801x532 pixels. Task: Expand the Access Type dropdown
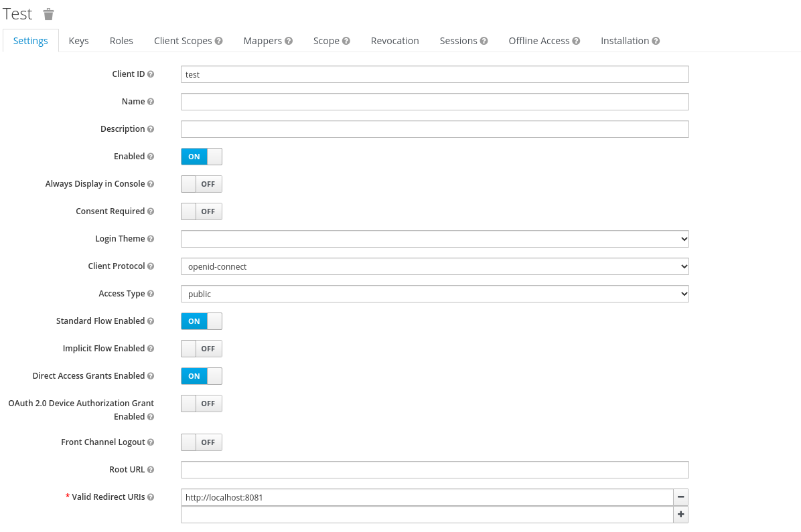(x=434, y=294)
